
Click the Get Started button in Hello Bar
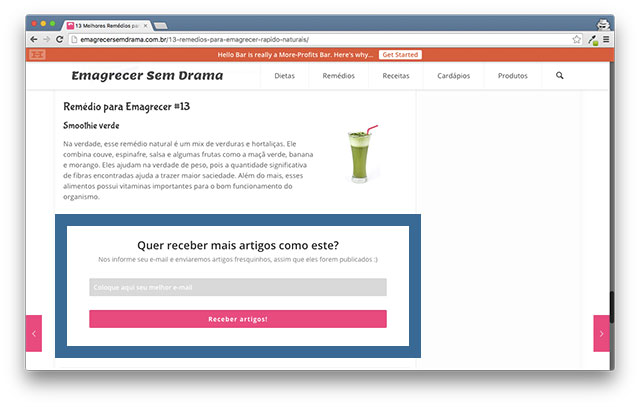[400, 54]
